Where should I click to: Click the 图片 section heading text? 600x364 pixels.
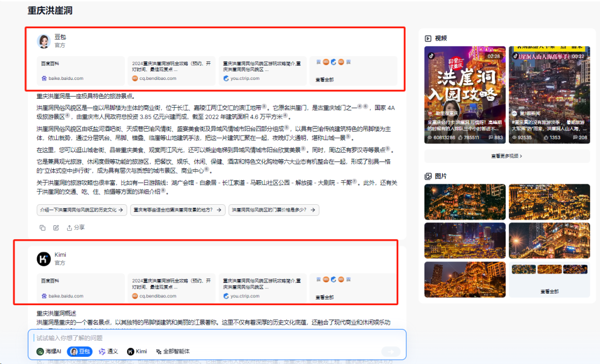pos(441,176)
